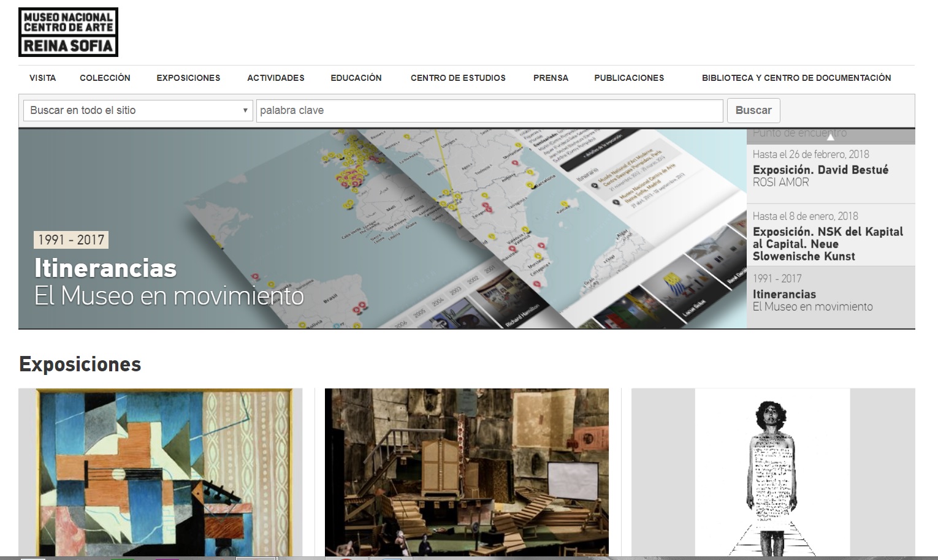Click 'Hasta el 26 de febrero, 2018' date
938x560 pixels.
[x=811, y=154]
